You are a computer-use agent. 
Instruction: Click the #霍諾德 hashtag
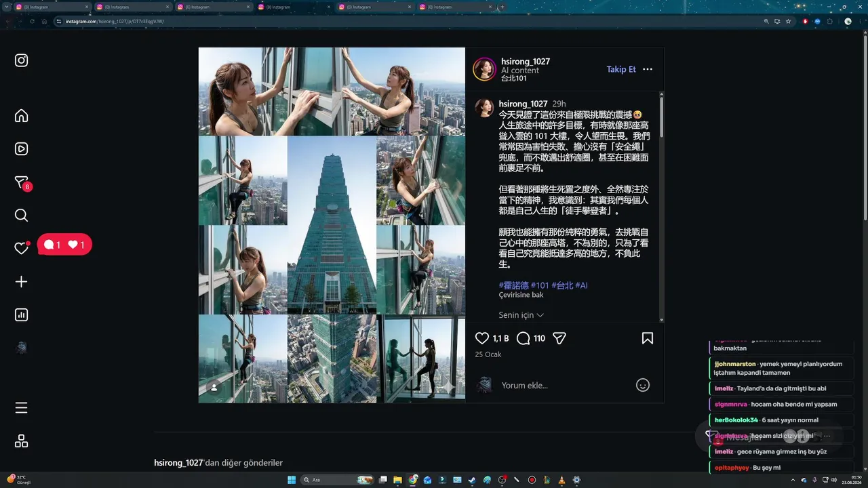[513, 285]
